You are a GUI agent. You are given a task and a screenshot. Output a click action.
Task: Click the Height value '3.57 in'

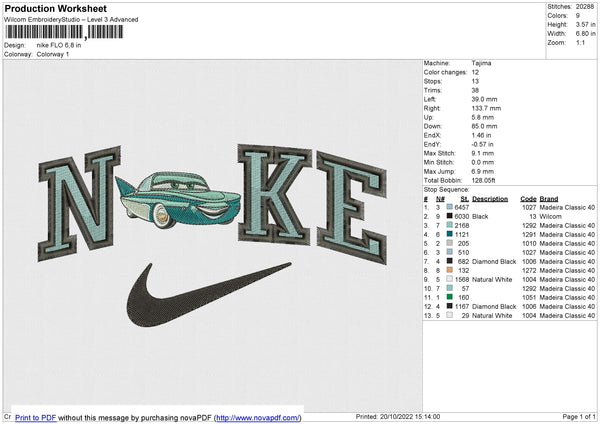point(585,24)
